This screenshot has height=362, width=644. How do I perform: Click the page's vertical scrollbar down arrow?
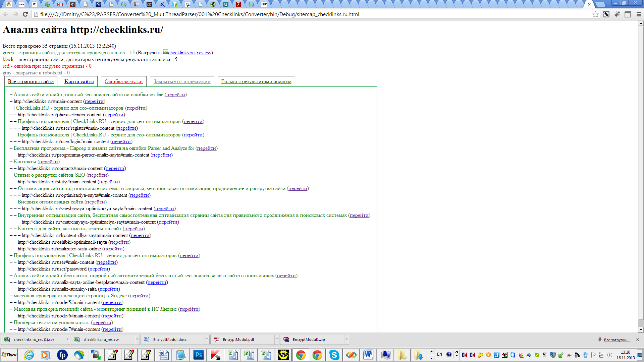(641, 329)
